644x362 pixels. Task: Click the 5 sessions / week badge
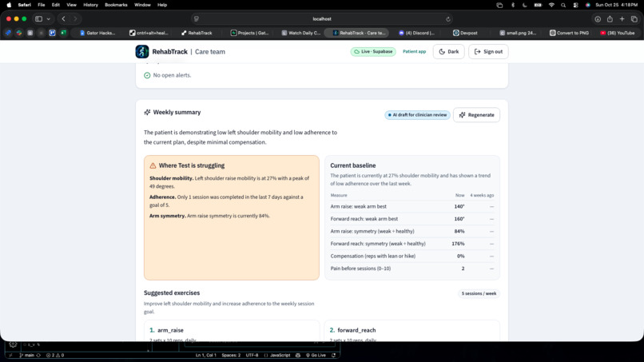pyautogui.click(x=479, y=294)
